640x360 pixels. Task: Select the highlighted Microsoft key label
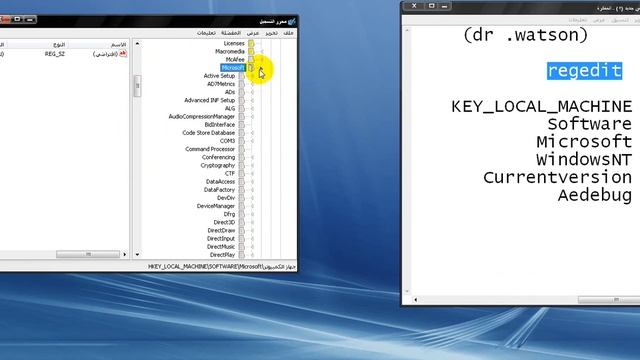click(233, 68)
